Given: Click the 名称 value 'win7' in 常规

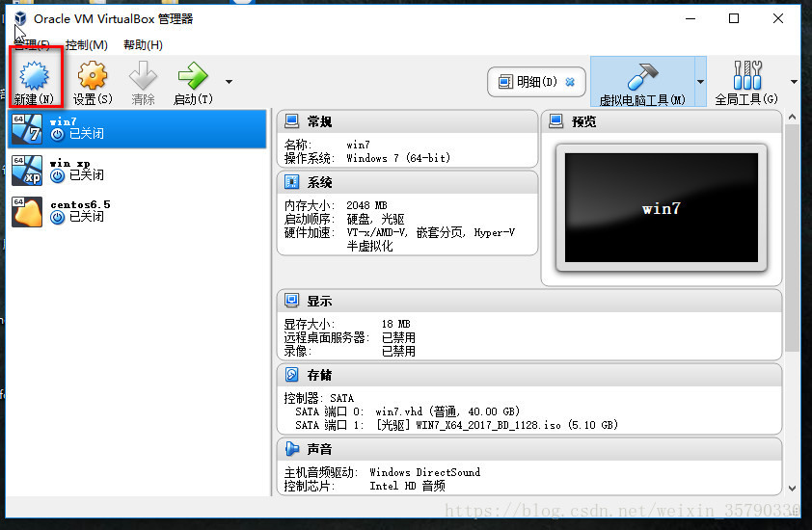Looking at the screenshot, I should click(x=358, y=145).
